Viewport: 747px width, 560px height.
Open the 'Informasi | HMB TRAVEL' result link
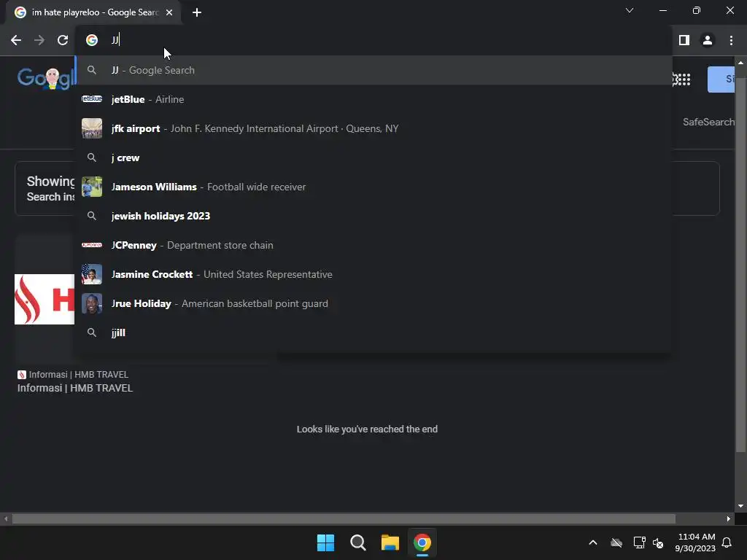(x=75, y=388)
